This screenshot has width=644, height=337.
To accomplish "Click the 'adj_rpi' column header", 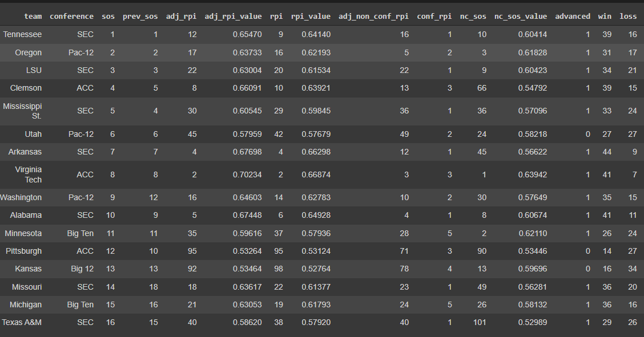I will click(x=181, y=17).
